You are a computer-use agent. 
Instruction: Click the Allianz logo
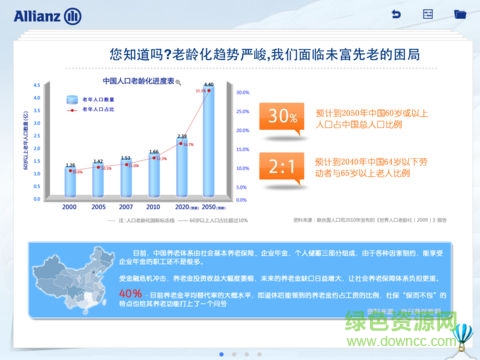(x=47, y=16)
